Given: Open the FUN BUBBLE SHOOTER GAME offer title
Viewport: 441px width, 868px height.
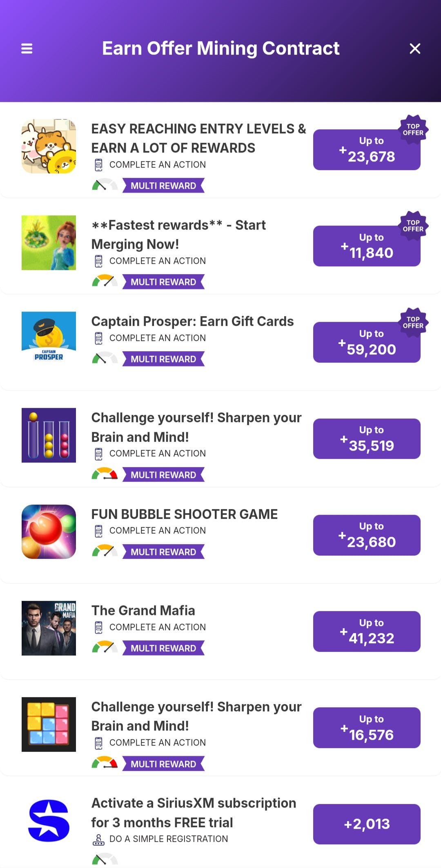Looking at the screenshot, I should [x=185, y=514].
